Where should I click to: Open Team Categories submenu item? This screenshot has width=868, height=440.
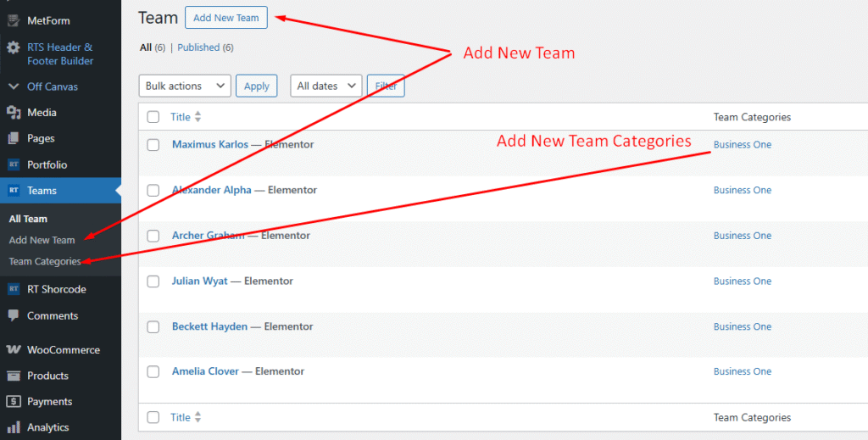(x=45, y=261)
